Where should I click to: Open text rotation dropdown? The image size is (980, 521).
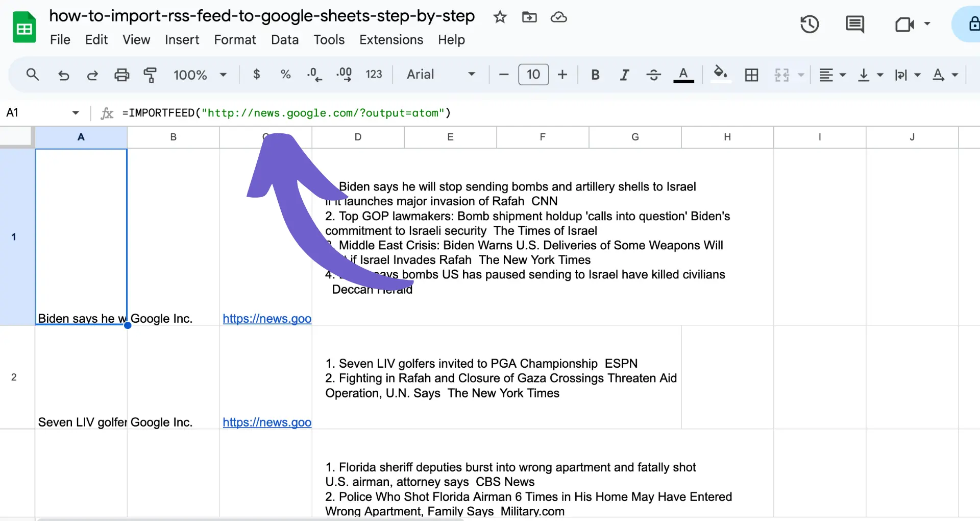pyautogui.click(x=945, y=75)
